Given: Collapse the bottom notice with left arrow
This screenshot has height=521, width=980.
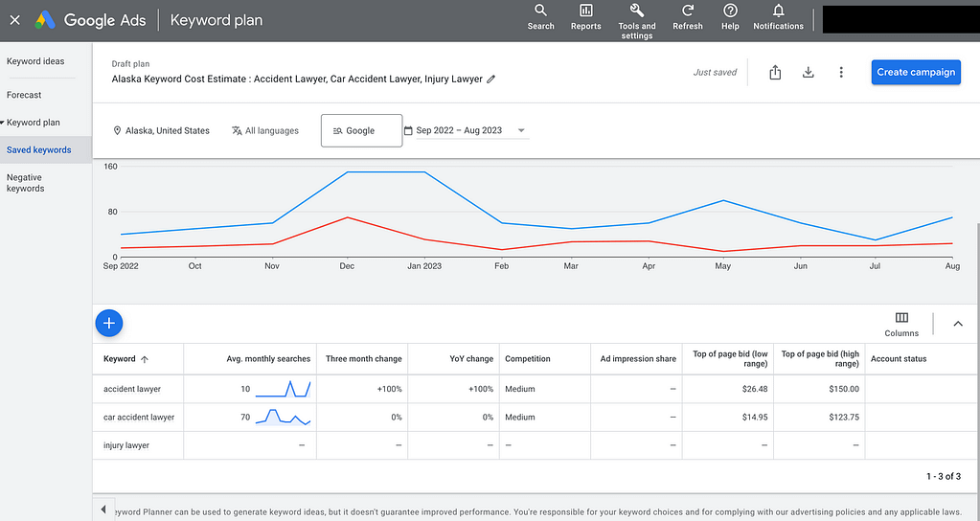Looking at the screenshot, I should tap(103, 510).
